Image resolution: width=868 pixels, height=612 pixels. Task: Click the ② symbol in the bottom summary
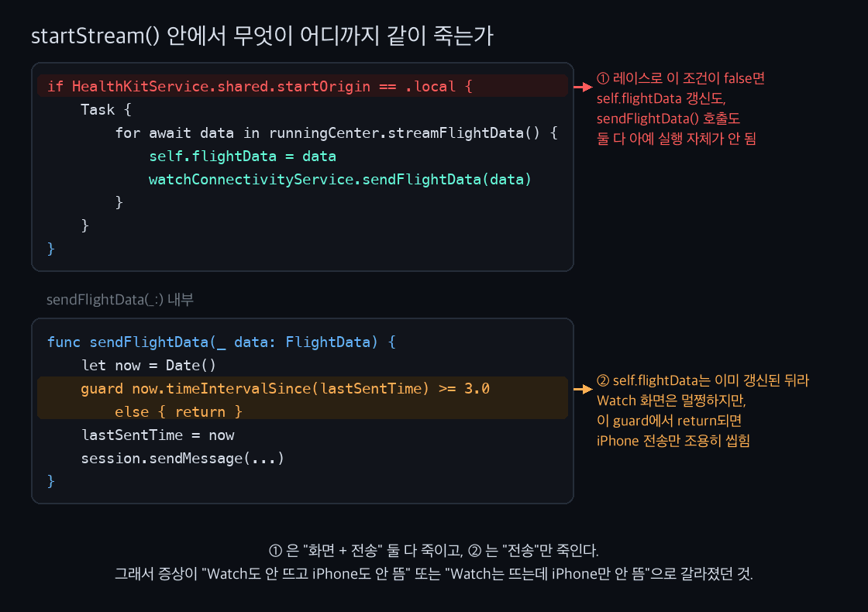coord(474,551)
